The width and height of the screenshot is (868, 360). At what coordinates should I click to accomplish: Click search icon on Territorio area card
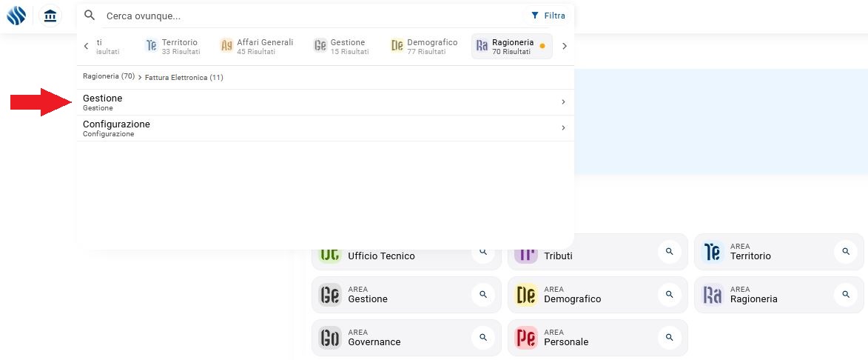click(x=845, y=252)
